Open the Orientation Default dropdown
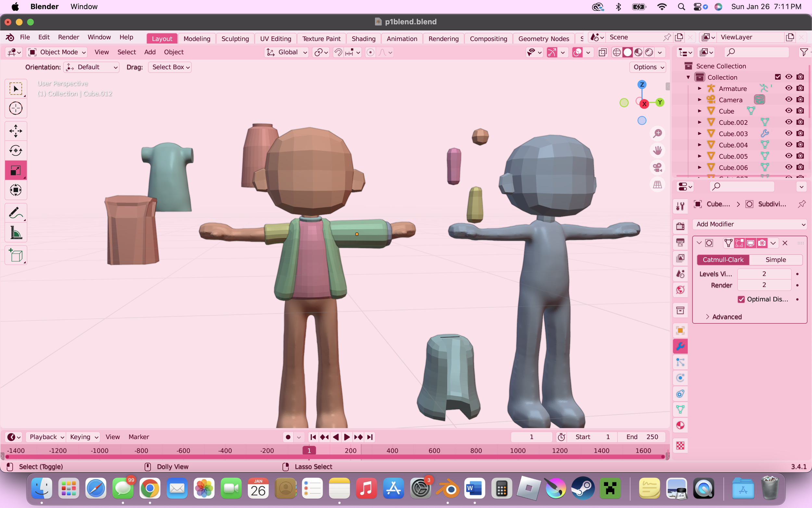812x508 pixels. [x=91, y=67]
